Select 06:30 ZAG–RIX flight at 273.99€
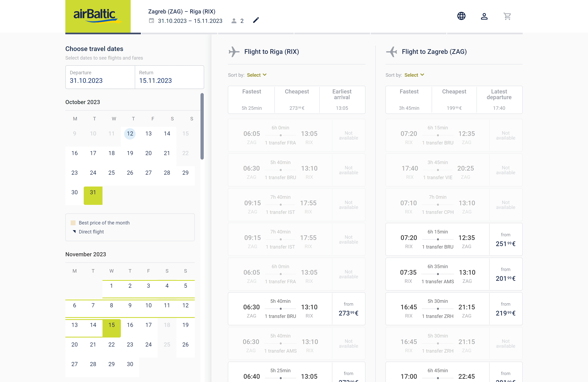This screenshot has width=588, height=382. [296, 309]
